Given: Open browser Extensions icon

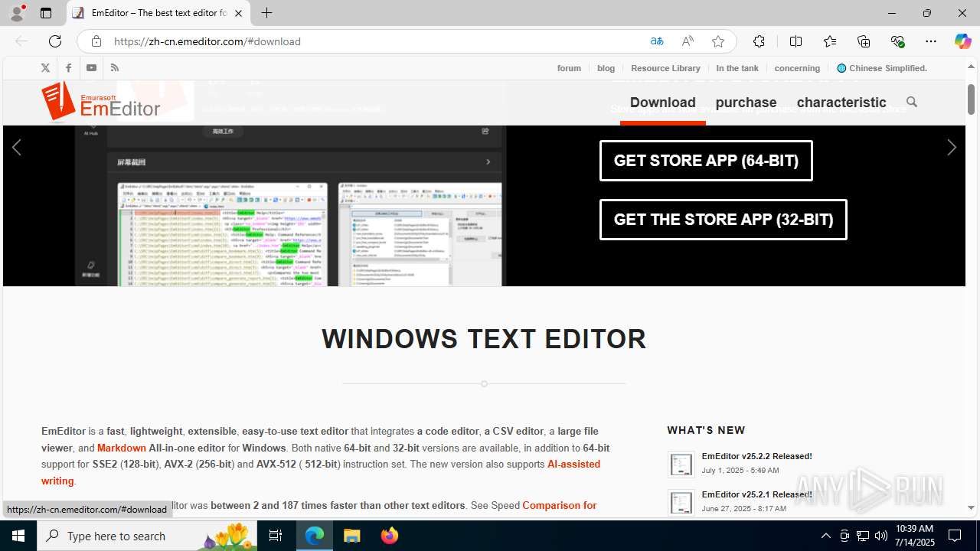Looking at the screenshot, I should coord(759,41).
